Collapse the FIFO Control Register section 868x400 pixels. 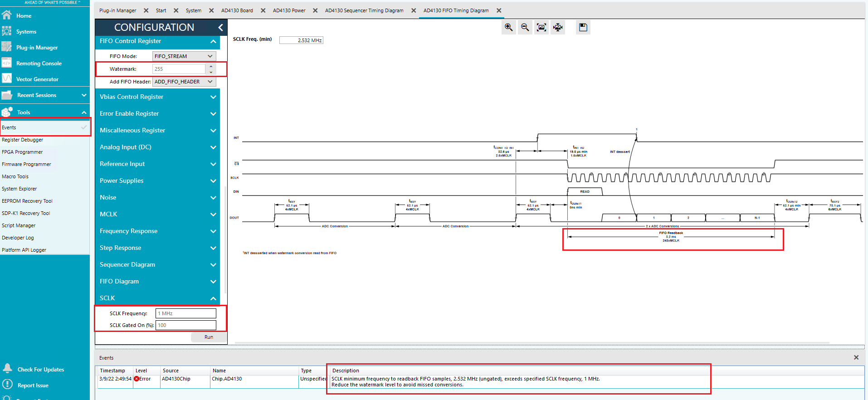point(213,41)
